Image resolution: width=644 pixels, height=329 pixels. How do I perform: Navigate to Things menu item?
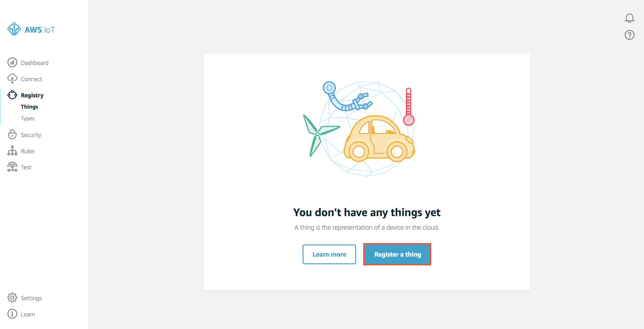(29, 106)
